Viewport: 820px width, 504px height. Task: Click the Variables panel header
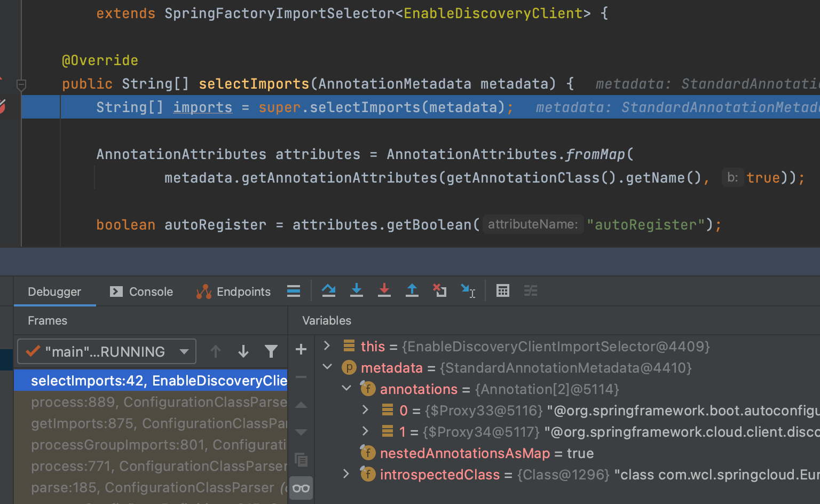(x=327, y=320)
